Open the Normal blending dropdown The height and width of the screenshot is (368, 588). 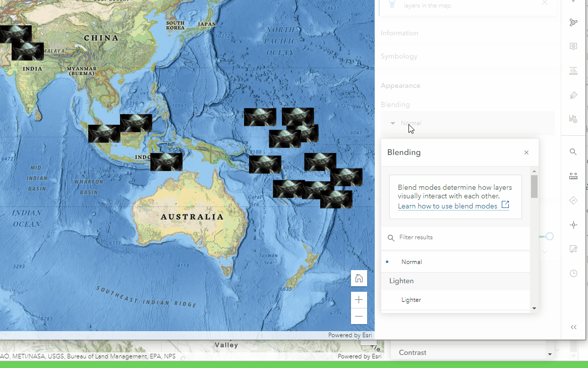[467, 123]
